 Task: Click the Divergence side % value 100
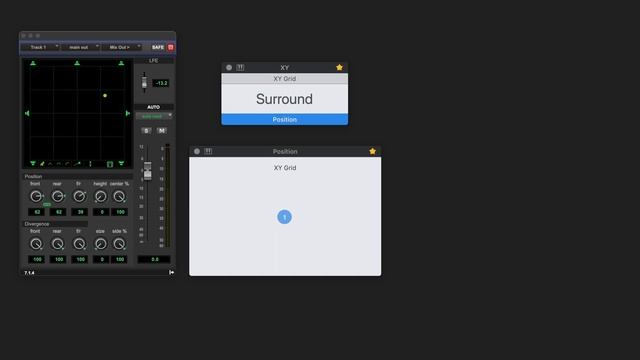point(120,259)
